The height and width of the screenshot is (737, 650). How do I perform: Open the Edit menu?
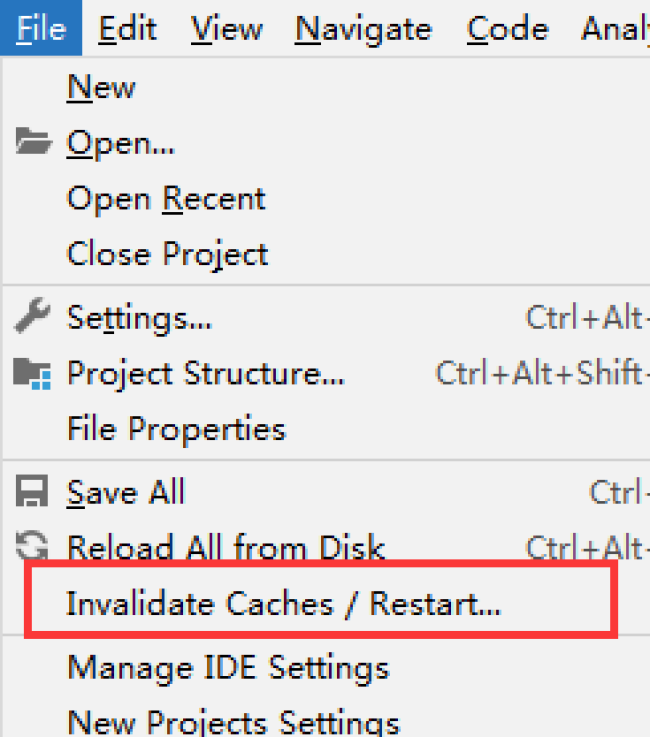127,29
